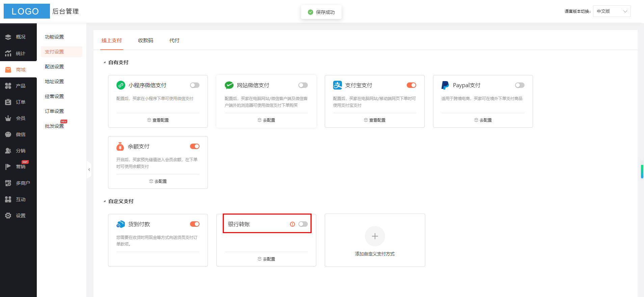The image size is (644, 297).
Task: Open 功能设置 in the submenu
Action: [54, 37]
